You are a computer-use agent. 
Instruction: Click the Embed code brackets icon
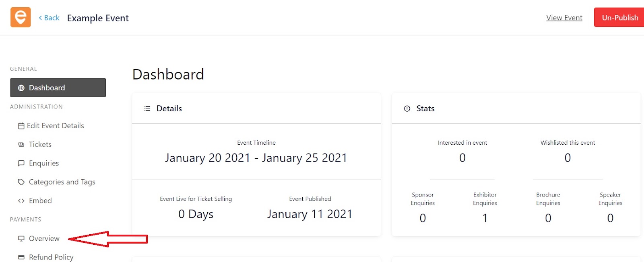[x=21, y=201]
